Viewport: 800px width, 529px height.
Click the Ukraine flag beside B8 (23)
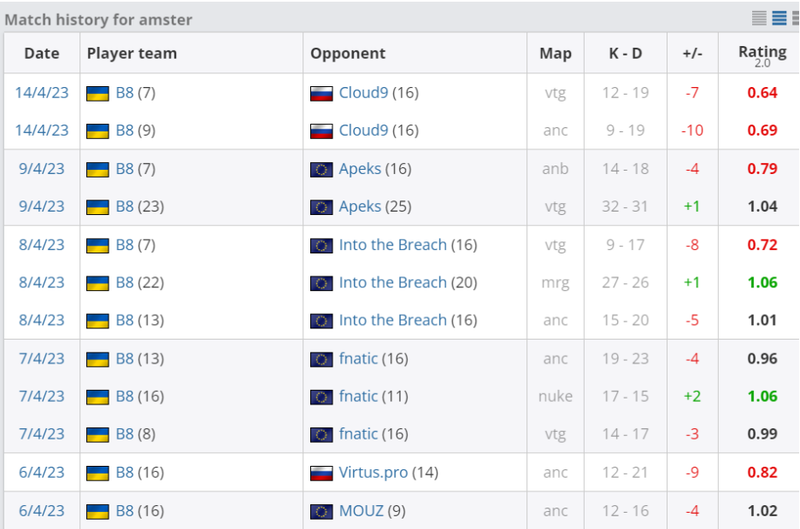(97, 207)
